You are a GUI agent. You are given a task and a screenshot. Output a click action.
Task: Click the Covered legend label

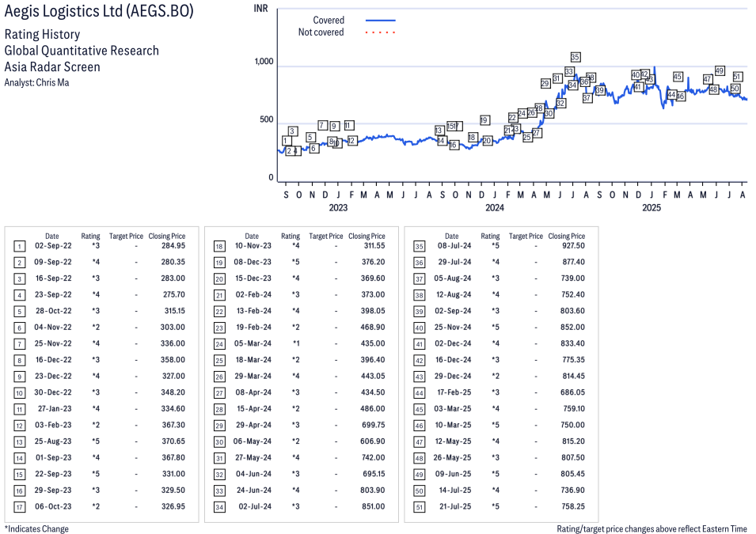point(329,21)
